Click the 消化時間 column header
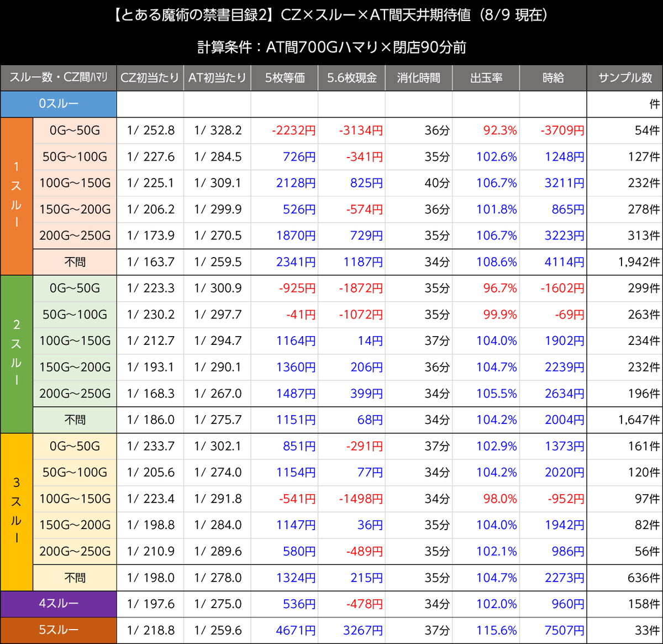The image size is (663, 644). [x=419, y=77]
